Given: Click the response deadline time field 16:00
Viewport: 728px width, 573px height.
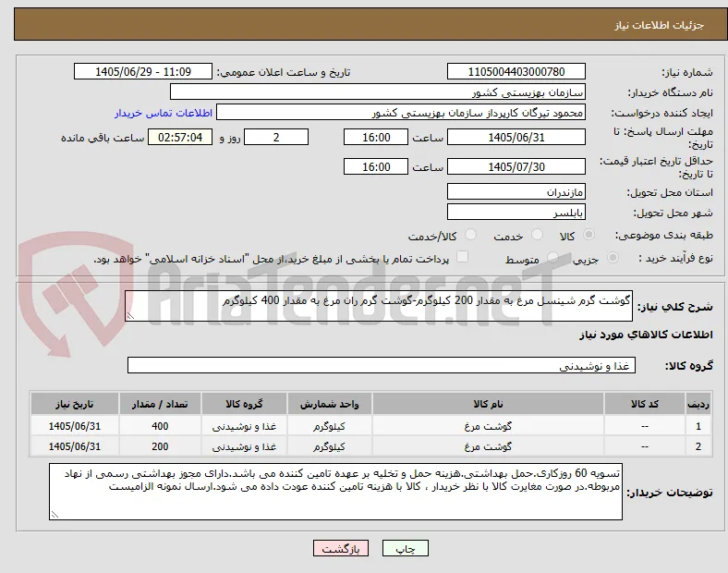Looking at the screenshot, I should tap(376, 137).
